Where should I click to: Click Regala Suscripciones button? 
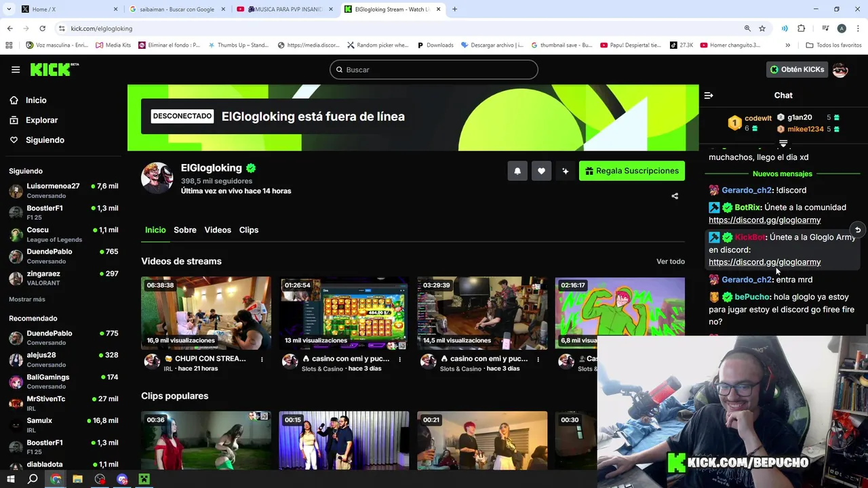[632, 171]
